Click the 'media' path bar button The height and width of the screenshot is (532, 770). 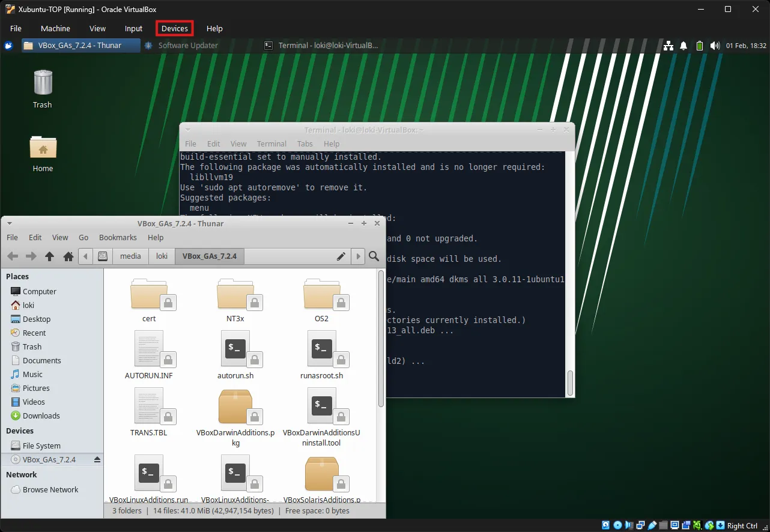130,256
